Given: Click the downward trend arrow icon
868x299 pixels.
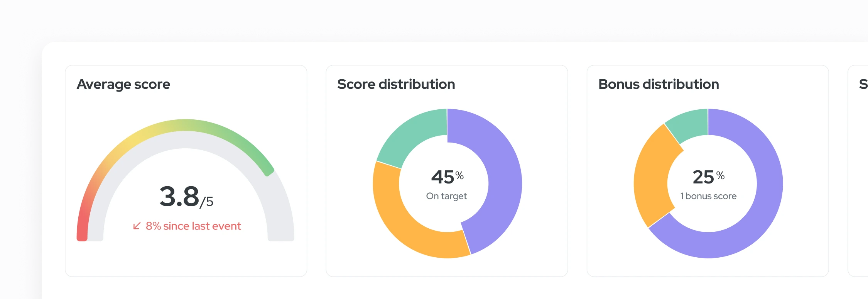Looking at the screenshot, I should click(137, 226).
